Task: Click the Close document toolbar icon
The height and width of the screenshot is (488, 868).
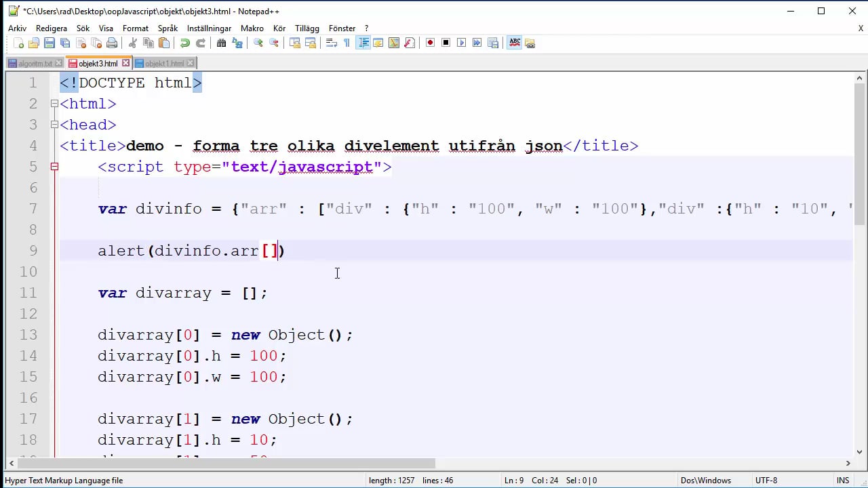Action: 81,43
